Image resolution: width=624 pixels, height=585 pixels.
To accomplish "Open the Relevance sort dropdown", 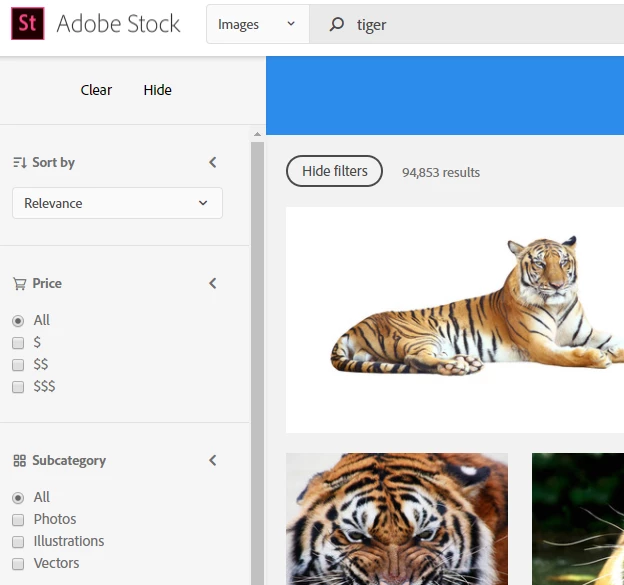I will [x=117, y=203].
